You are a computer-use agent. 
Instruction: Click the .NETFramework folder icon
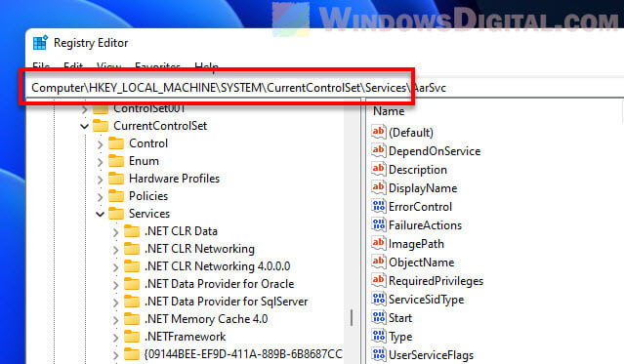[132, 337]
